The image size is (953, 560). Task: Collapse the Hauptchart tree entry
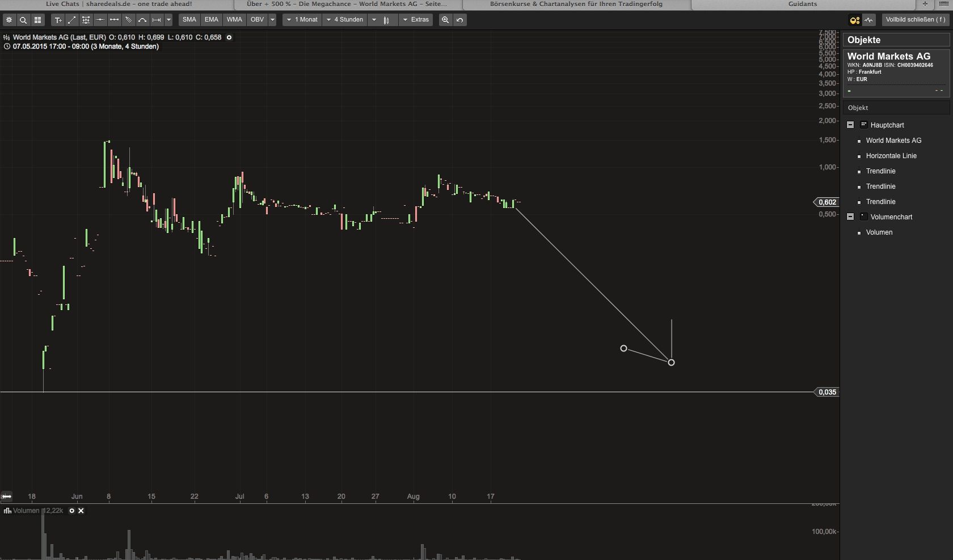tap(850, 125)
